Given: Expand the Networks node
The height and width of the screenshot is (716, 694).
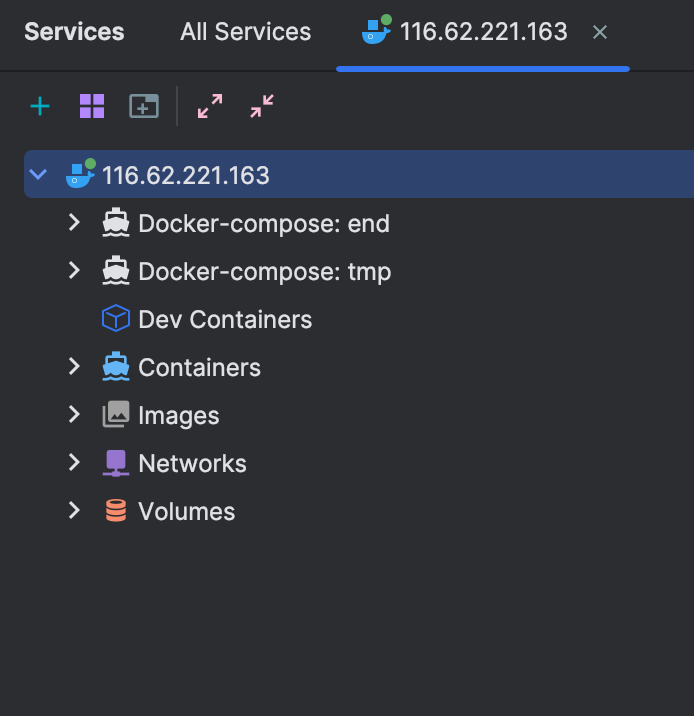Looking at the screenshot, I should click(x=74, y=462).
